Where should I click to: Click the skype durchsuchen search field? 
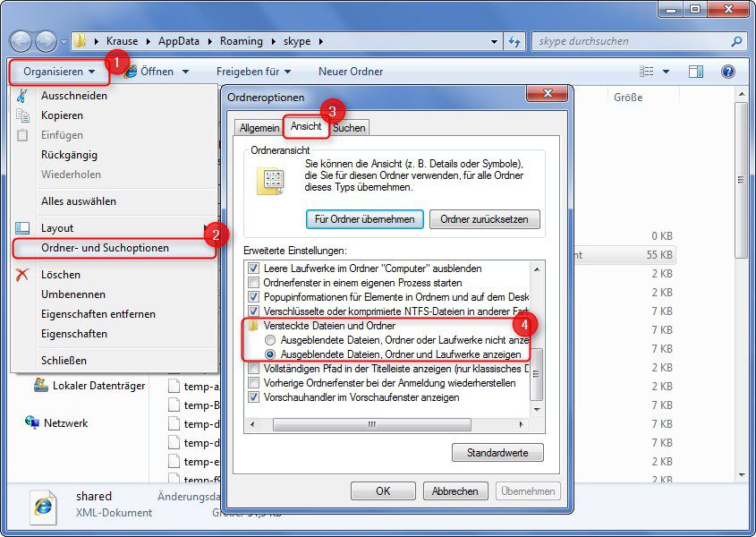[626, 40]
